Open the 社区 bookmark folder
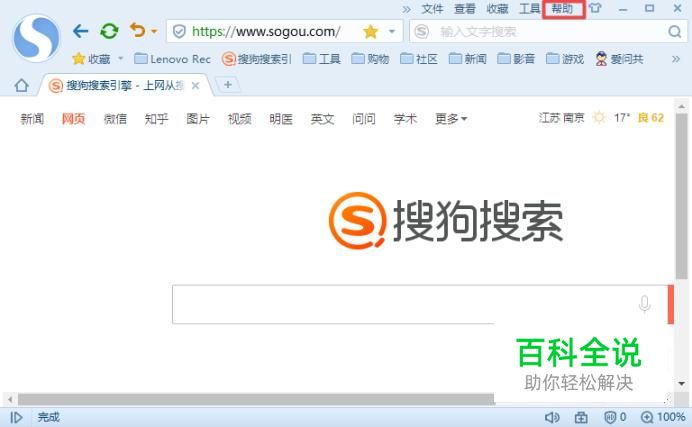Image resolution: width=692 pixels, height=427 pixels. 419,59
